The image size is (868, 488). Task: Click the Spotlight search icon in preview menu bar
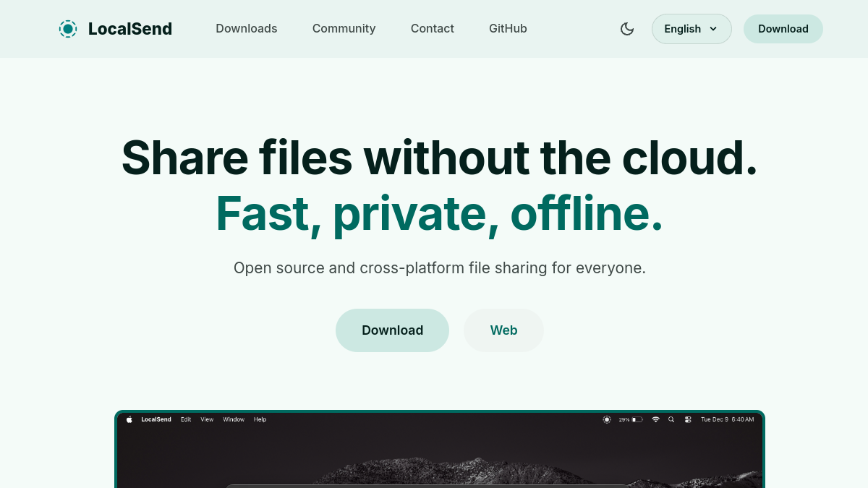tap(671, 419)
